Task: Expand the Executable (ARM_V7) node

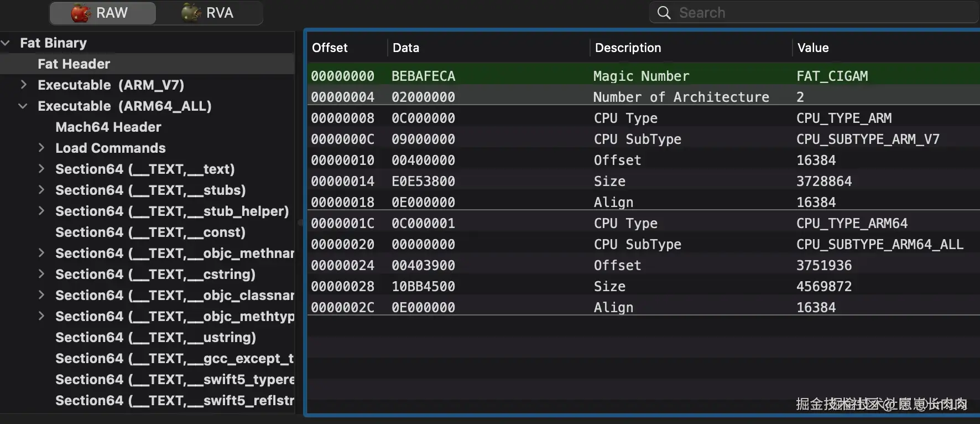Action: [x=24, y=85]
